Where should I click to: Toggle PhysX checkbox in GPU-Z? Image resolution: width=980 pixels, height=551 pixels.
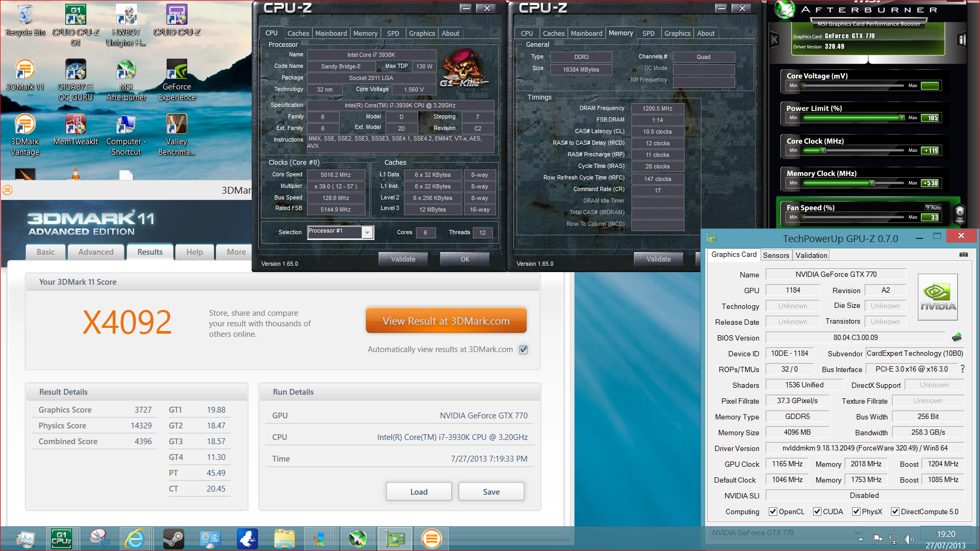point(856,512)
